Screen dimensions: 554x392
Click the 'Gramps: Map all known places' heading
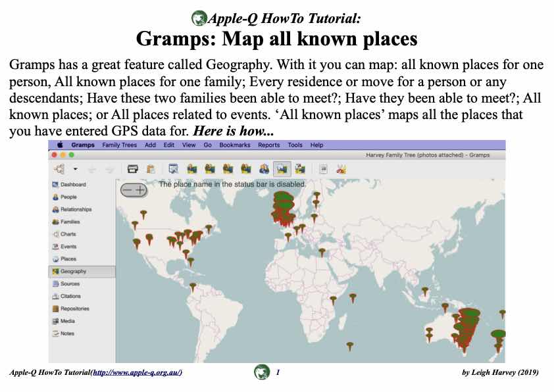pyautogui.click(x=276, y=39)
